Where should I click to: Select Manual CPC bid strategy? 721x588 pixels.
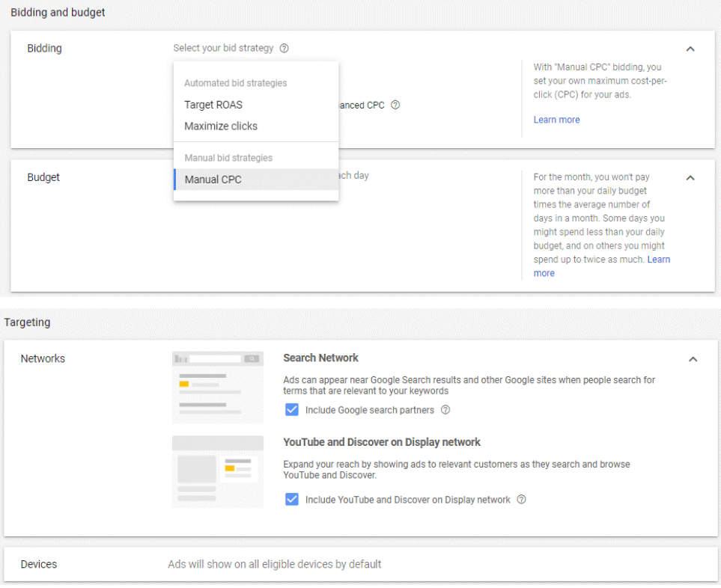(256, 180)
